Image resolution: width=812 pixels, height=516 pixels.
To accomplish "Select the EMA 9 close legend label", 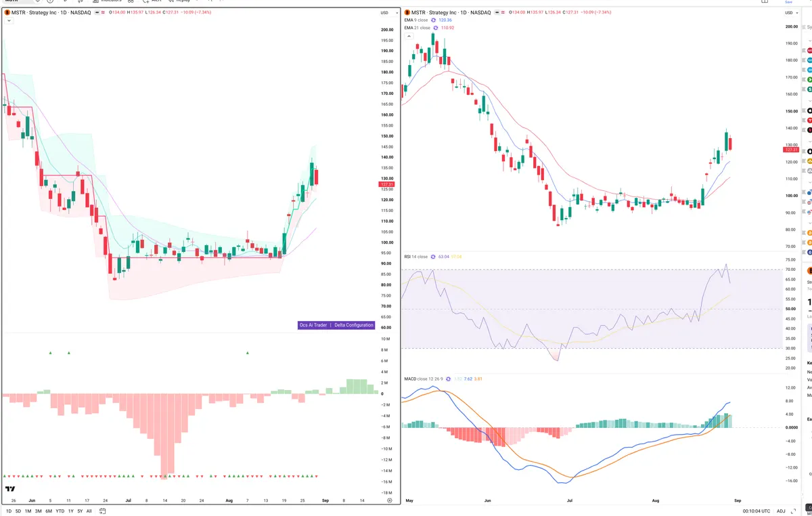I will tap(417, 20).
